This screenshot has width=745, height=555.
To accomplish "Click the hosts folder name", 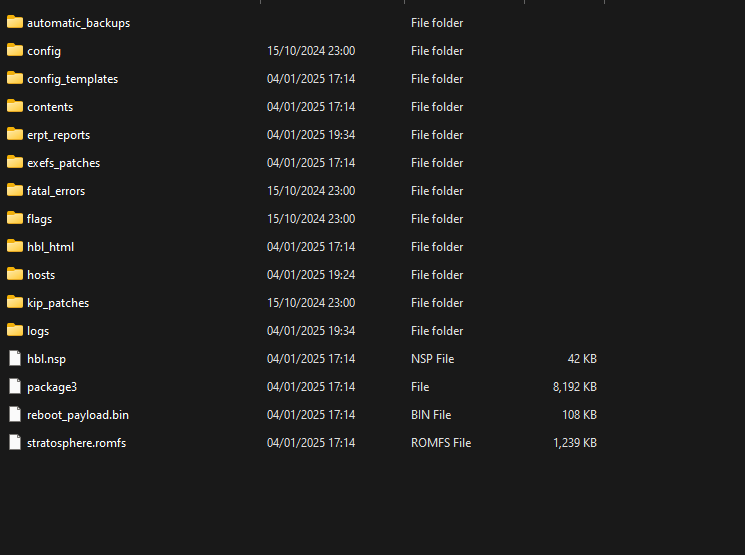I will [41, 275].
